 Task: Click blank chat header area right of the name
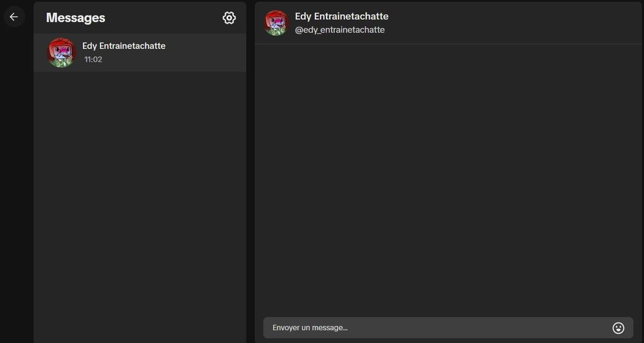pos(513,23)
